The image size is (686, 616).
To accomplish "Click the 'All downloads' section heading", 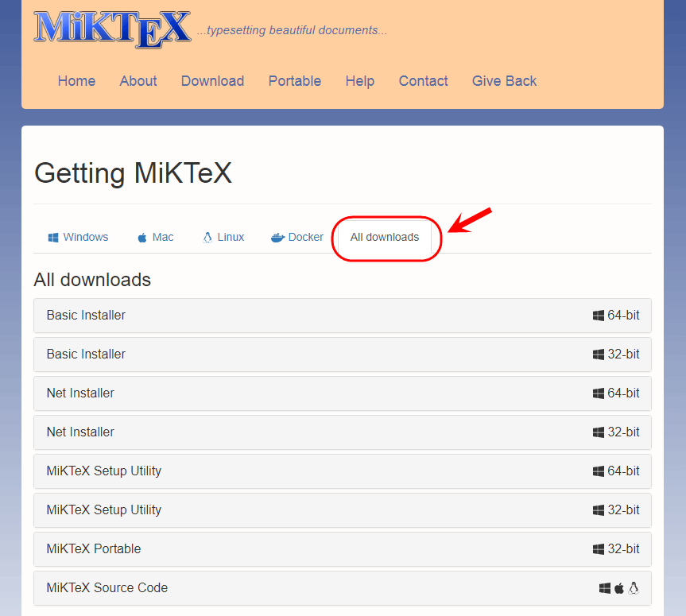I will click(x=92, y=280).
